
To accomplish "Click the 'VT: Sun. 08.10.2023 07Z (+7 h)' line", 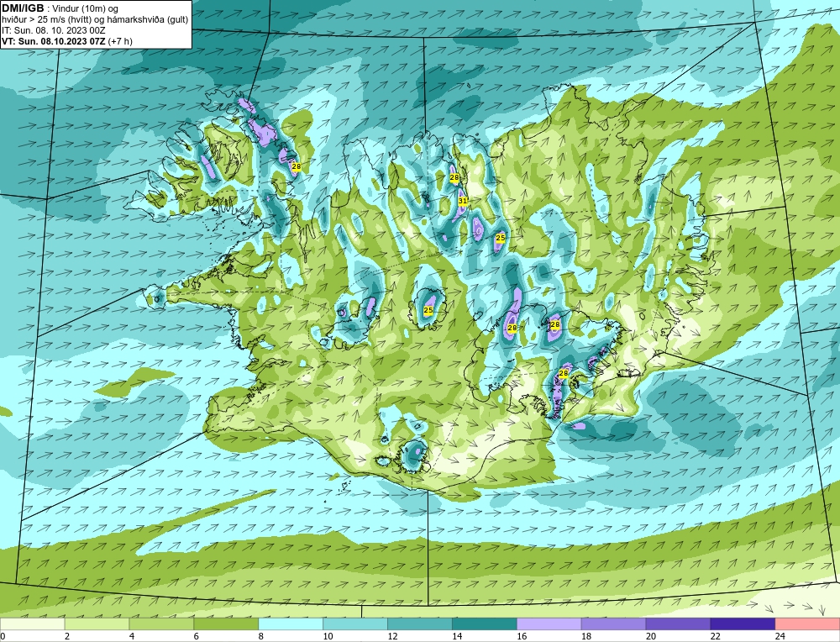I will pos(67,40).
